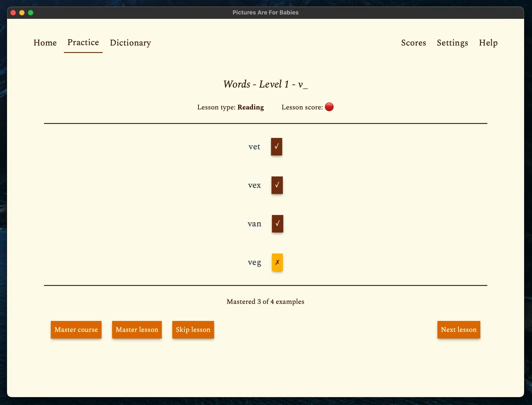Click the orange X tile next to veg
Image resolution: width=532 pixels, height=405 pixels.
click(x=277, y=262)
